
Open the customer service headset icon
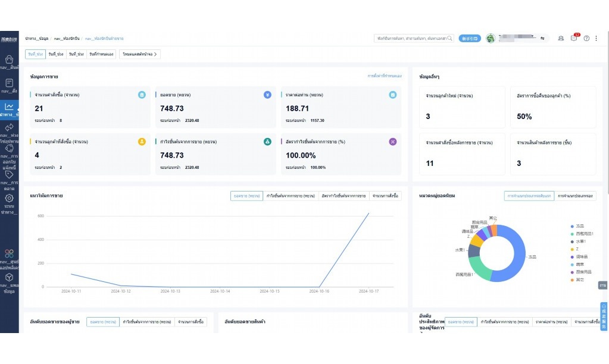click(561, 38)
